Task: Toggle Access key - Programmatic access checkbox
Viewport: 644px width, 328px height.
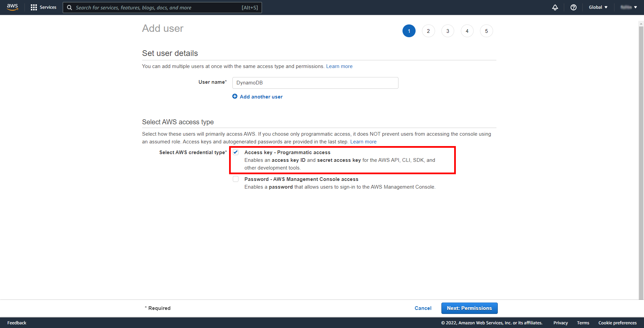Action: click(x=236, y=152)
